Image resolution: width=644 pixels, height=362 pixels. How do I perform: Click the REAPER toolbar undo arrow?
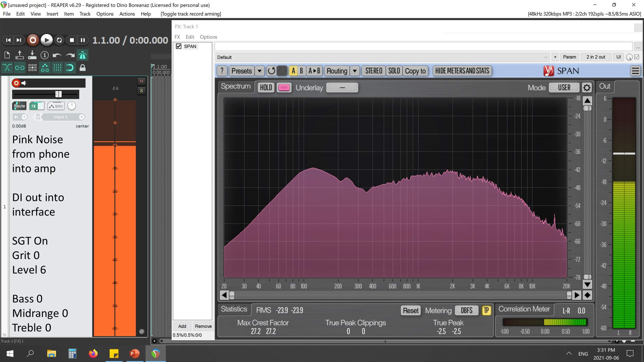point(57,55)
